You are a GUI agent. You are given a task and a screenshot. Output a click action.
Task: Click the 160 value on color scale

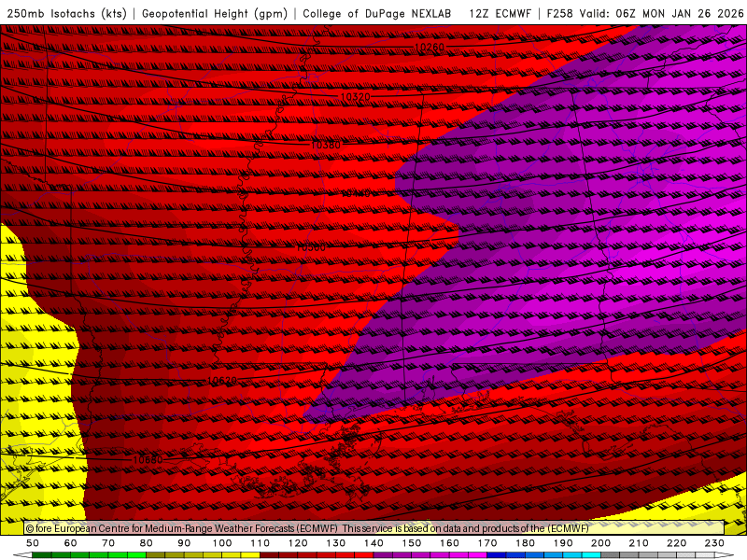click(449, 543)
